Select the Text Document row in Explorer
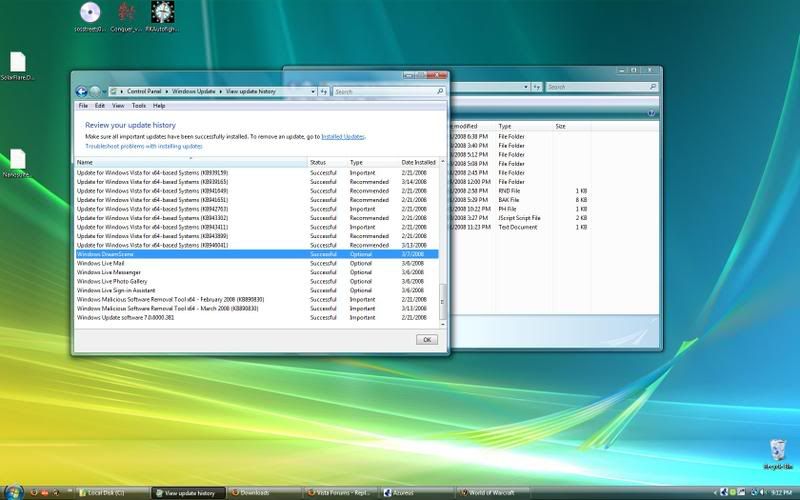The image size is (800, 500). tap(520, 227)
